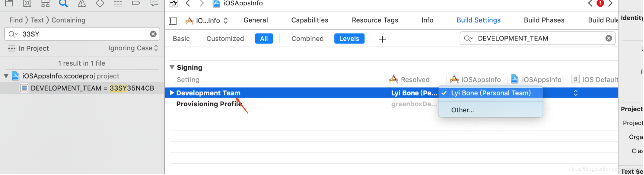Screen dimensions: 644x175
Task: Select the Build Settings tab
Action: (479, 20)
